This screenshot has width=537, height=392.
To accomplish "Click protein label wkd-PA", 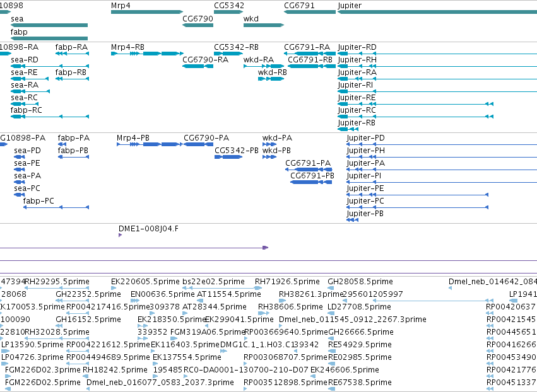I will (x=278, y=138).
